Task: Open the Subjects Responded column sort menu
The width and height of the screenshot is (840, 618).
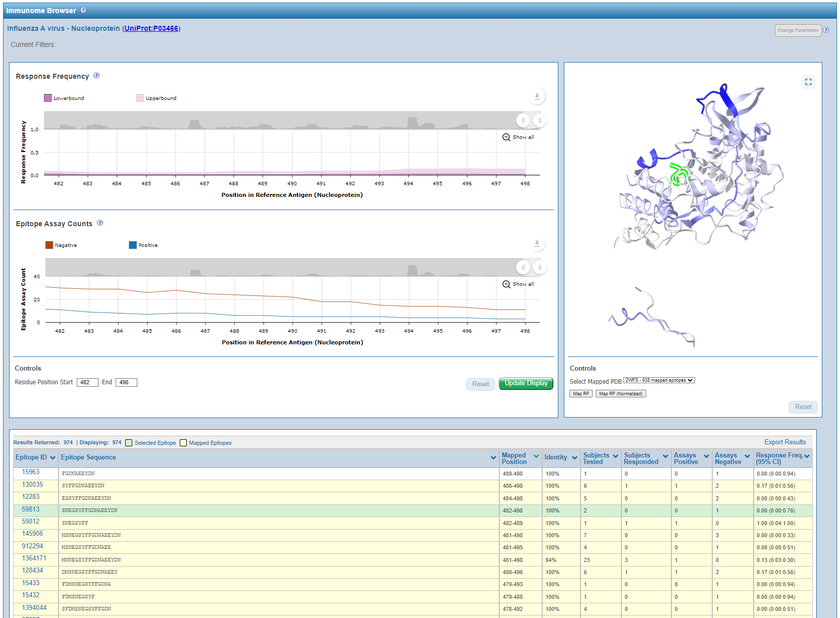Action: pyautogui.click(x=665, y=456)
